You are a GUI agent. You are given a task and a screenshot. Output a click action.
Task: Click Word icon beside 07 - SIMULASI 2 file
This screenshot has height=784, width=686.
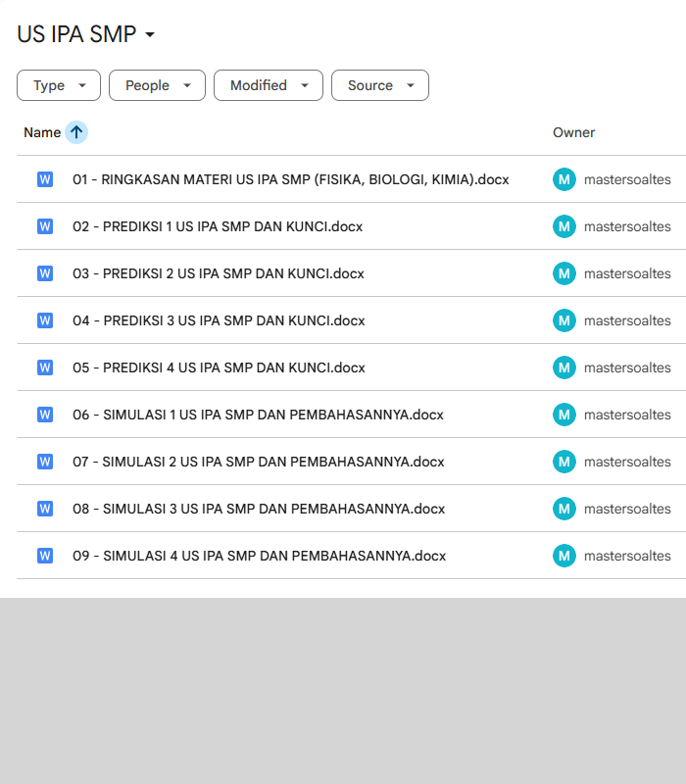pyautogui.click(x=45, y=462)
